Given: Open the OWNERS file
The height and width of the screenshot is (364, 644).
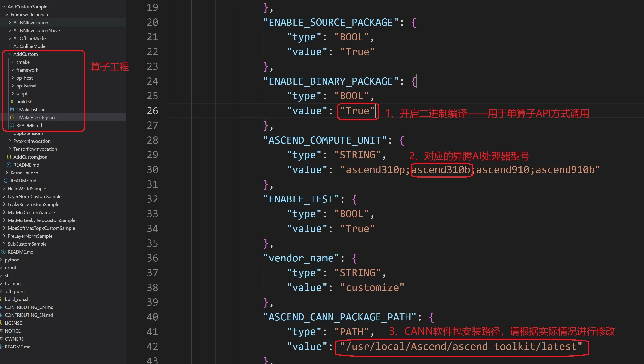Looking at the screenshot, I should [14, 339].
